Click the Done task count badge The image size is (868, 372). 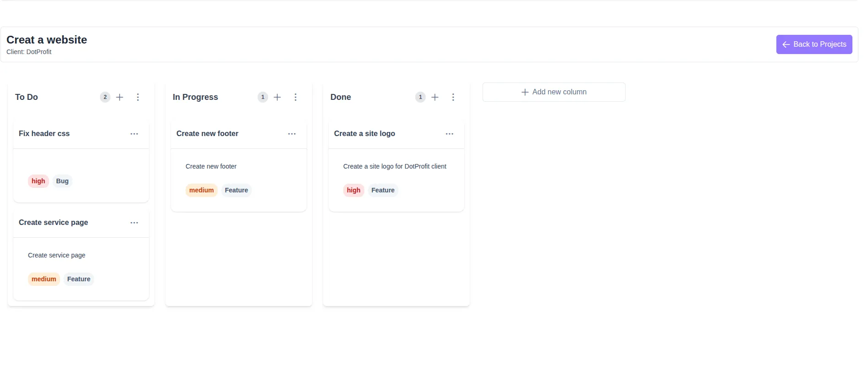(x=420, y=97)
